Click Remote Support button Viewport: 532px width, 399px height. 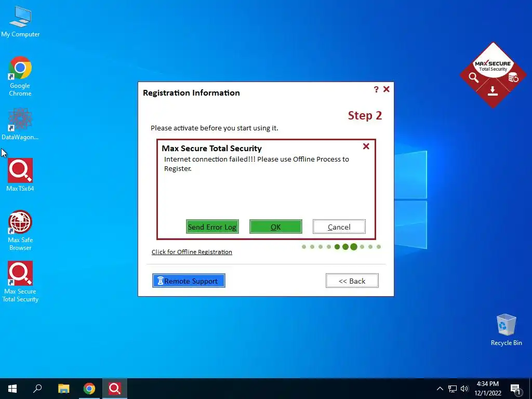coord(189,281)
